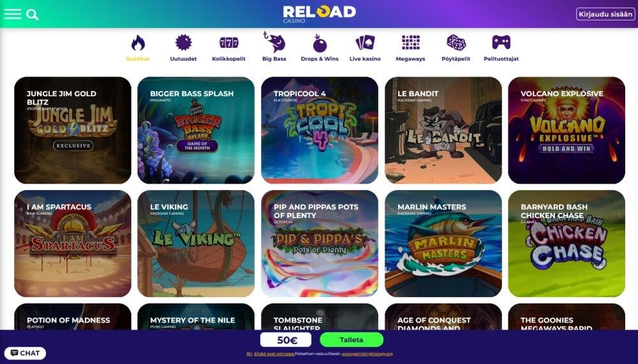Open the Ehdot ovat voimassa link

(x=274, y=354)
